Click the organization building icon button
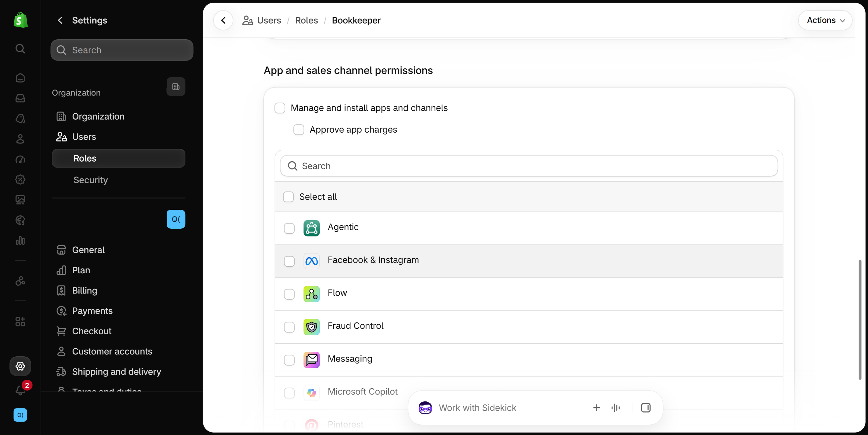Viewport: 868px width, 435px height. click(x=176, y=87)
